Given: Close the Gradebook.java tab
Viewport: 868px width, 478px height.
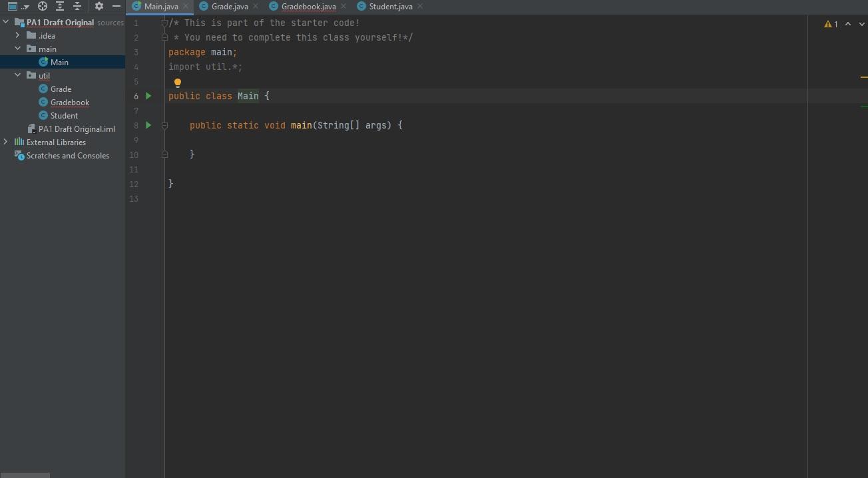Looking at the screenshot, I should click(343, 6).
